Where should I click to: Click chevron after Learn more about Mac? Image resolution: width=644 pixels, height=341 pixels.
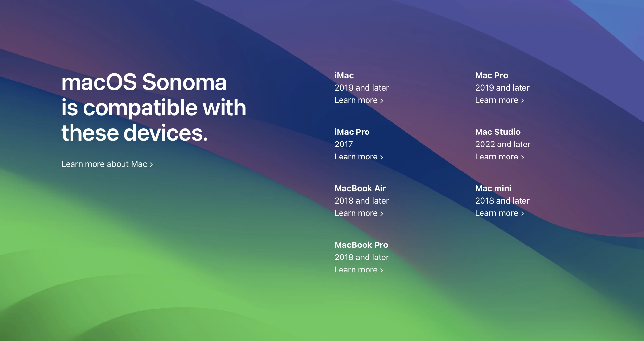[x=151, y=165]
